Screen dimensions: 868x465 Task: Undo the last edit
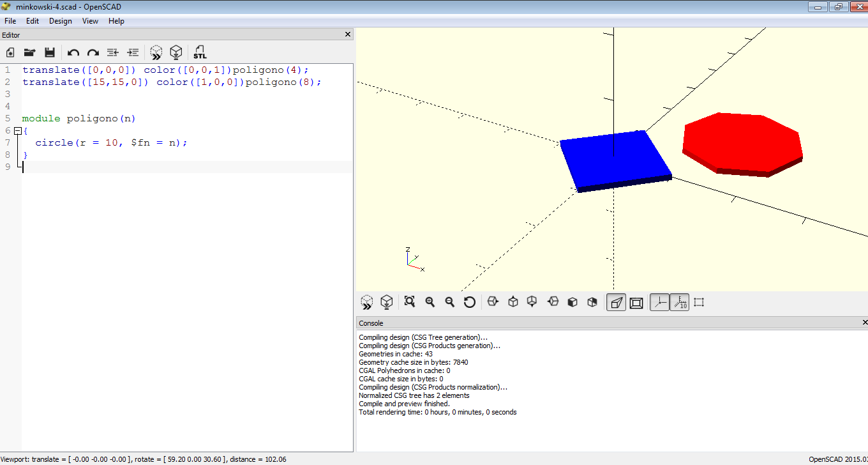(x=73, y=52)
